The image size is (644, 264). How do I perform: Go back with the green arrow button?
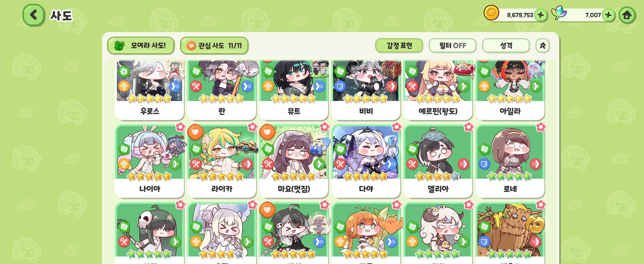[x=33, y=15]
